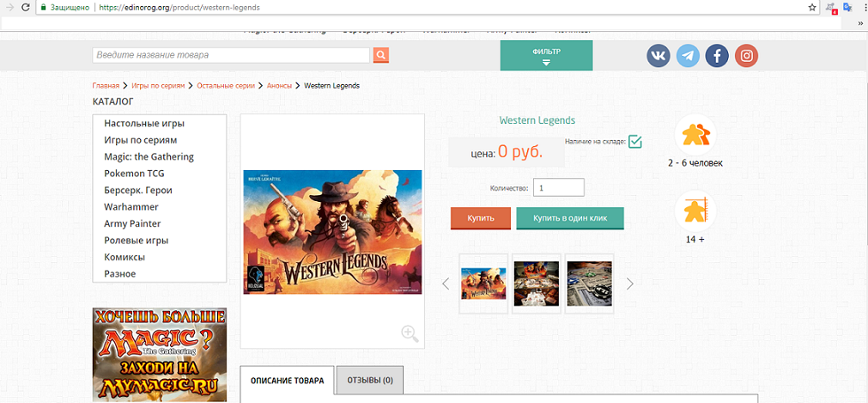Click the Купить button

[480, 218]
